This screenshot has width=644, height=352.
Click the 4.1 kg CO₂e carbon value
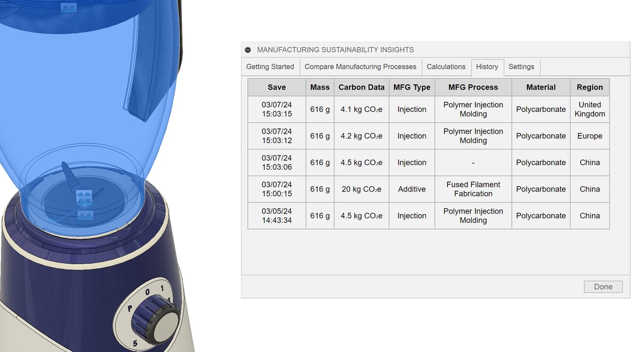coord(361,109)
